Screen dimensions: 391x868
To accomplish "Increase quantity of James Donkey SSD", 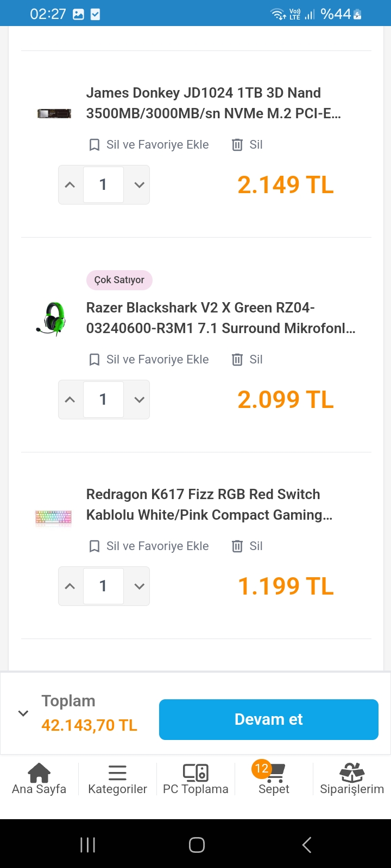I will tap(70, 185).
